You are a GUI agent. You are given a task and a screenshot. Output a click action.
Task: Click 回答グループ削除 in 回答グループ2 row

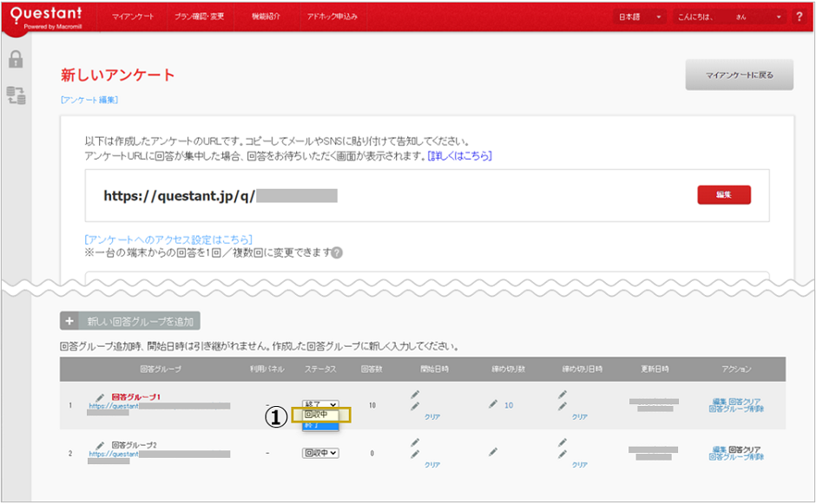coord(736,456)
